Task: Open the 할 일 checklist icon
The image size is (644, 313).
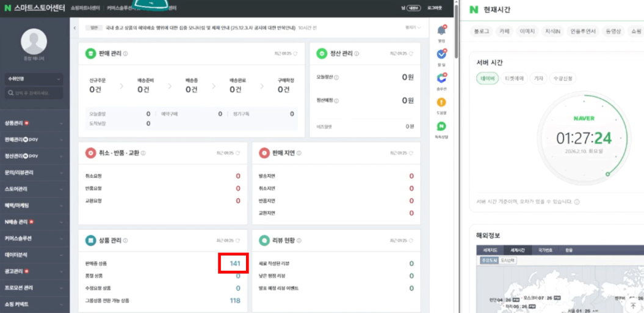Action: click(x=441, y=54)
